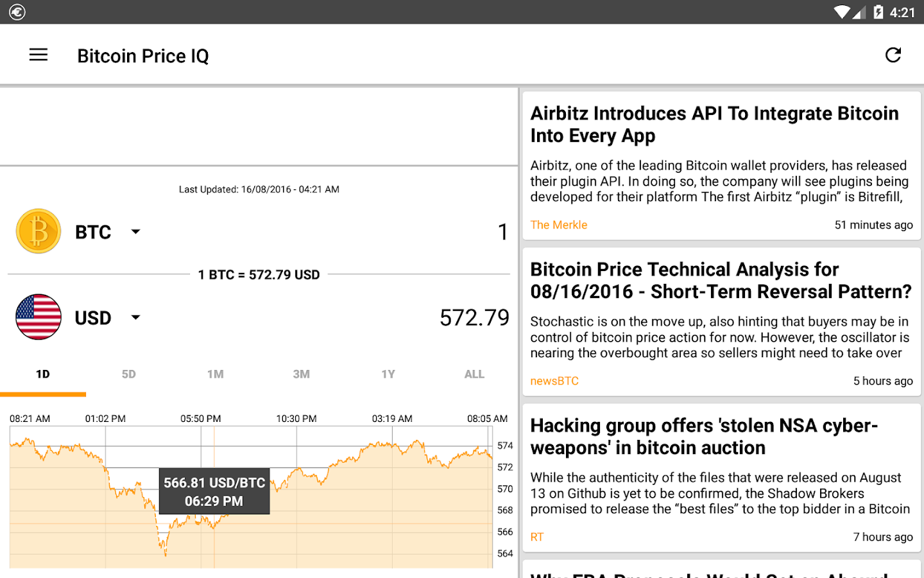
Task: Tap the notification icon in status bar
Action: 17,12
